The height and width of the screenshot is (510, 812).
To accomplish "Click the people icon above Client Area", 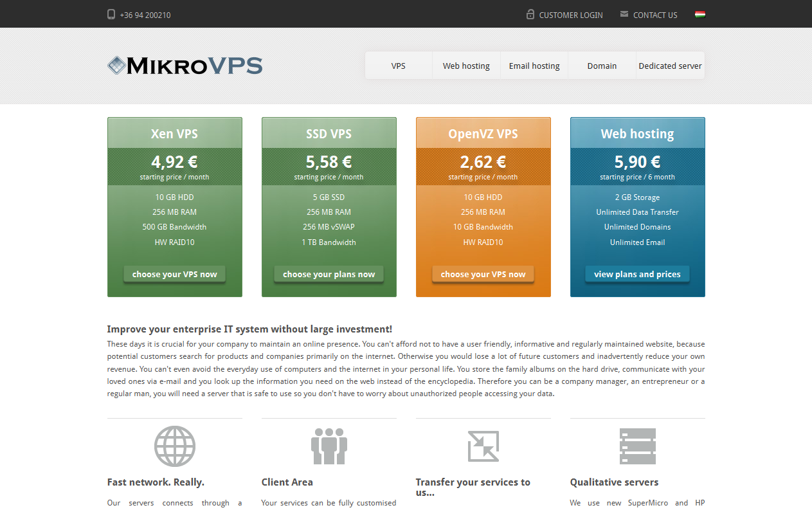I will (x=329, y=446).
